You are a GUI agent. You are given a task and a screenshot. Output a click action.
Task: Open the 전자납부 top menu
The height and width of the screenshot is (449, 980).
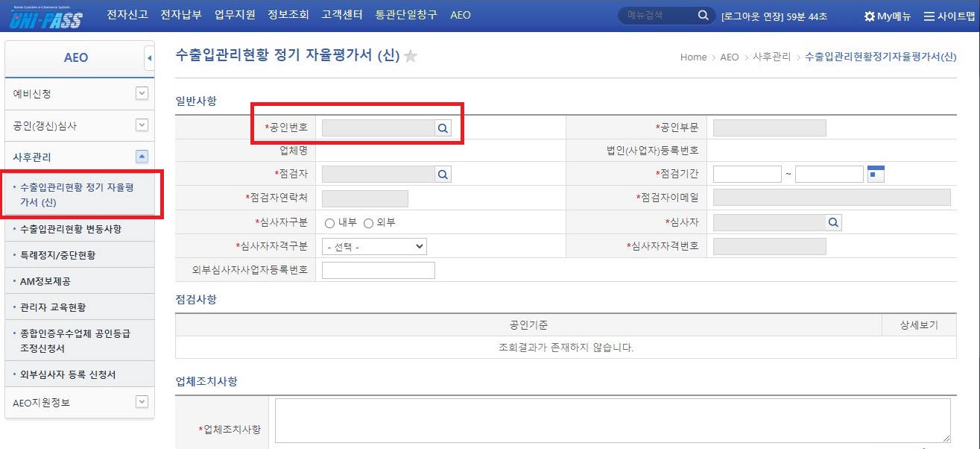click(x=181, y=15)
